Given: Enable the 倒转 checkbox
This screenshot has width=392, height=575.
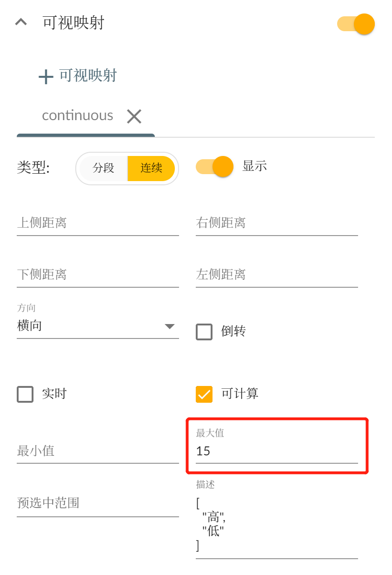Looking at the screenshot, I should pyautogui.click(x=204, y=332).
